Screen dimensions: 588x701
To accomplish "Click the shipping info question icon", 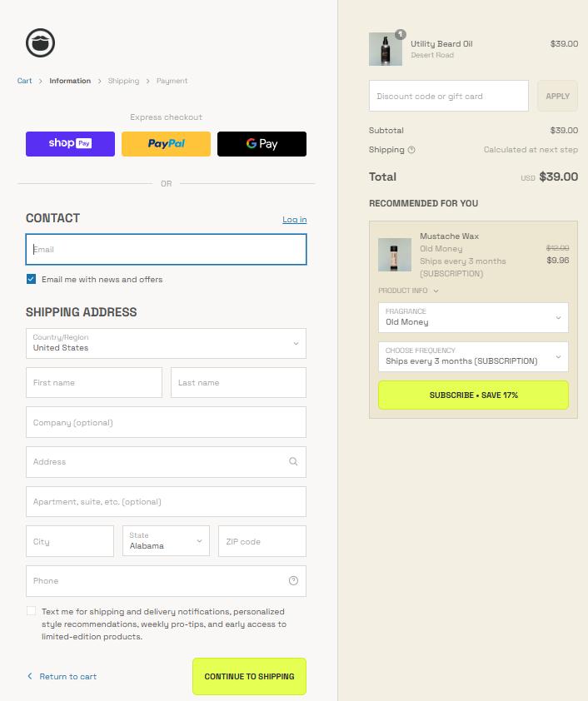I will [411, 150].
